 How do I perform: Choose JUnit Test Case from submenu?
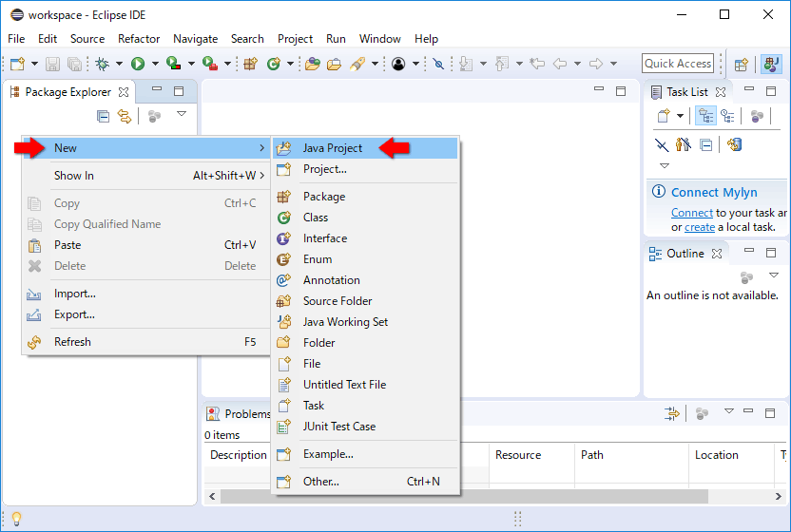click(366, 427)
